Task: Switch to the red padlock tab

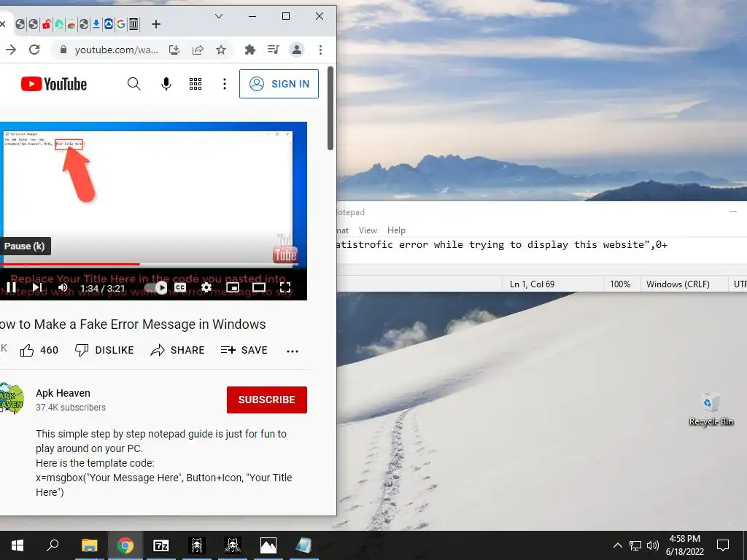Action: pyautogui.click(x=46, y=24)
